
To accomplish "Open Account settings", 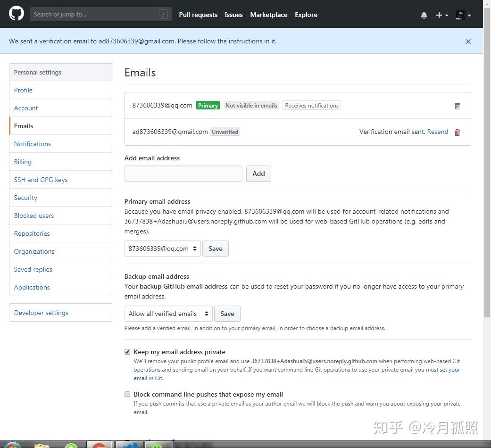I will click(61, 108).
